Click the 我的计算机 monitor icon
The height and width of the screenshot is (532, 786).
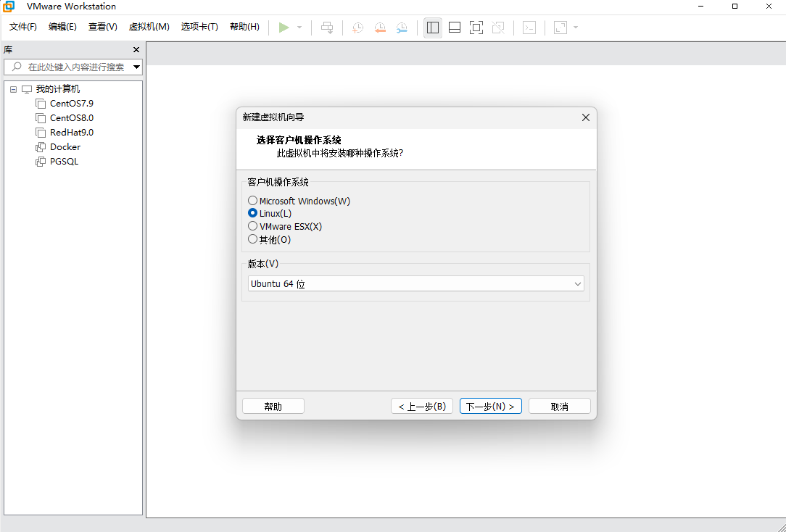(x=27, y=90)
